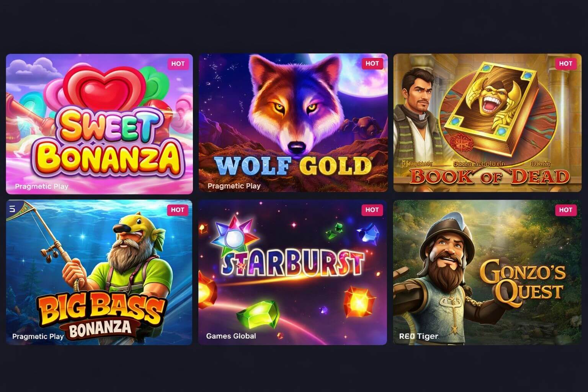588x392 pixels.
Task: Click HOT badge on Sweet Bonanza
Action: pyautogui.click(x=178, y=64)
